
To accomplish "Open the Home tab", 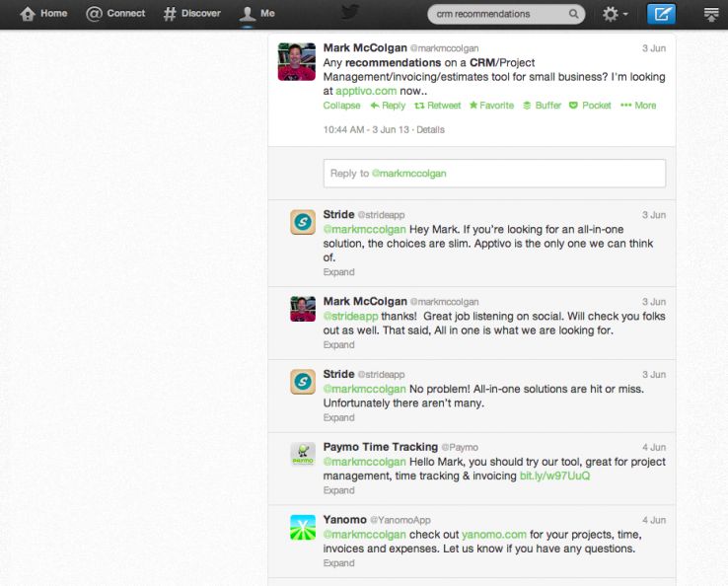I will coord(43,14).
